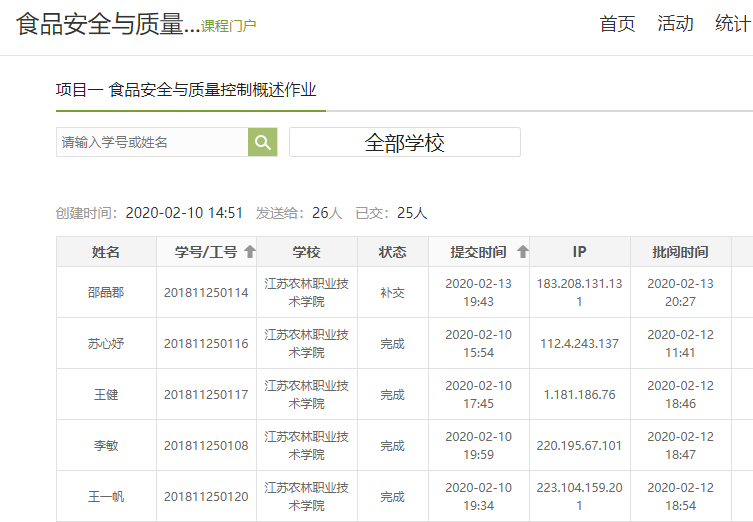Sort by 提交时间 arrow icon
Viewport: 753px width, 522px height.
[x=522, y=252]
